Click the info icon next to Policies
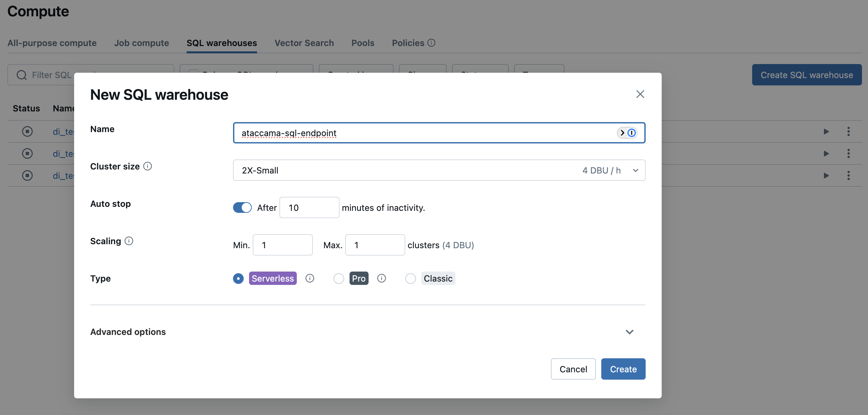This screenshot has width=868, height=415. click(432, 43)
